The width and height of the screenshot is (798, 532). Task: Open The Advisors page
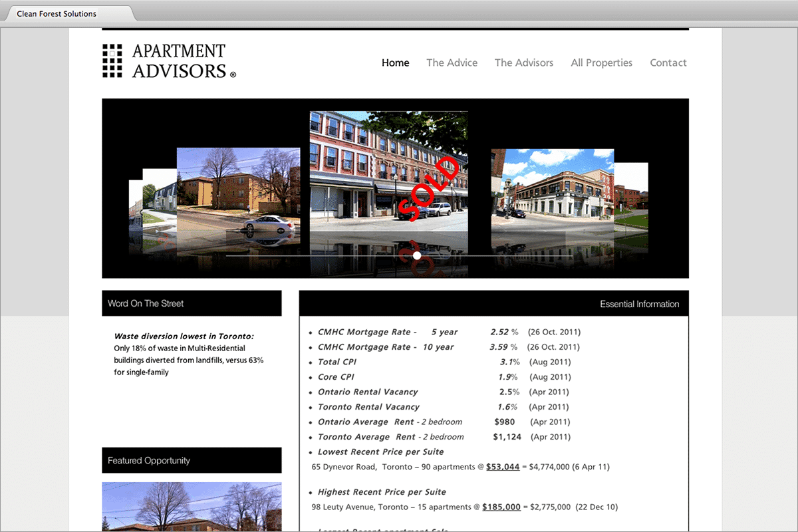point(523,63)
